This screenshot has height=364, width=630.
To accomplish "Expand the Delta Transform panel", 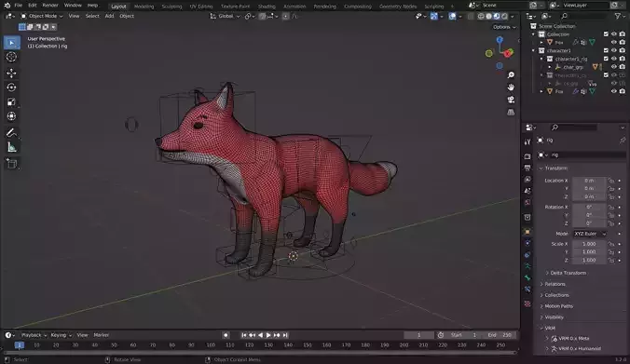I will tap(568, 273).
